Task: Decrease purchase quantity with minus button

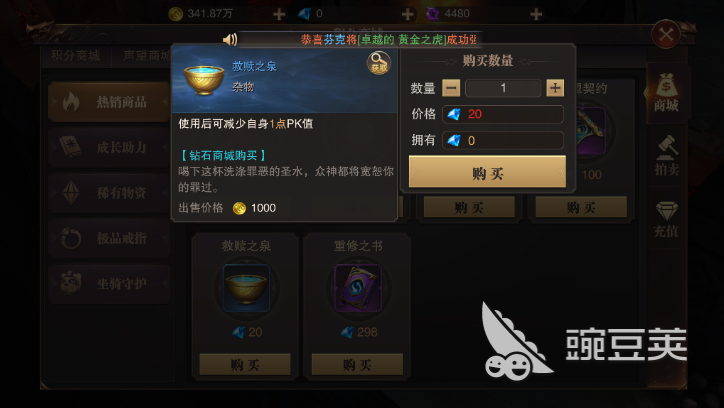Action: pyautogui.click(x=451, y=88)
